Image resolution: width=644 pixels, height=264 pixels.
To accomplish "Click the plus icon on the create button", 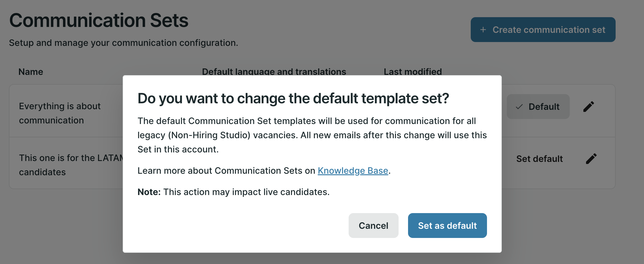I will (483, 30).
